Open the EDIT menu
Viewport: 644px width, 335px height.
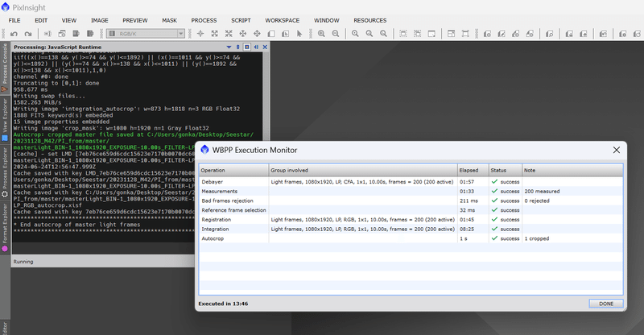point(41,20)
